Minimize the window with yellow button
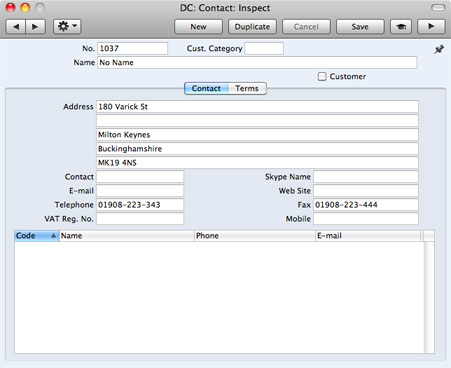The height and width of the screenshot is (368, 451). tap(25, 8)
